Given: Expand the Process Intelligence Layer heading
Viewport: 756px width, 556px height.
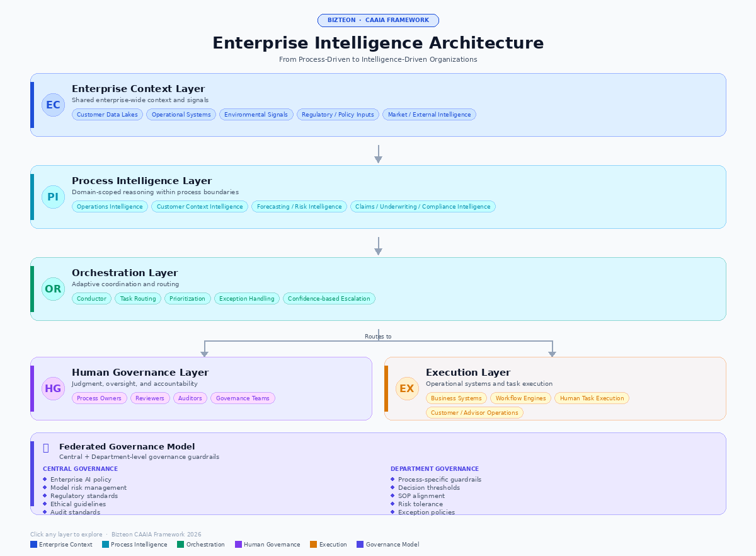Looking at the screenshot, I should tap(142, 181).
